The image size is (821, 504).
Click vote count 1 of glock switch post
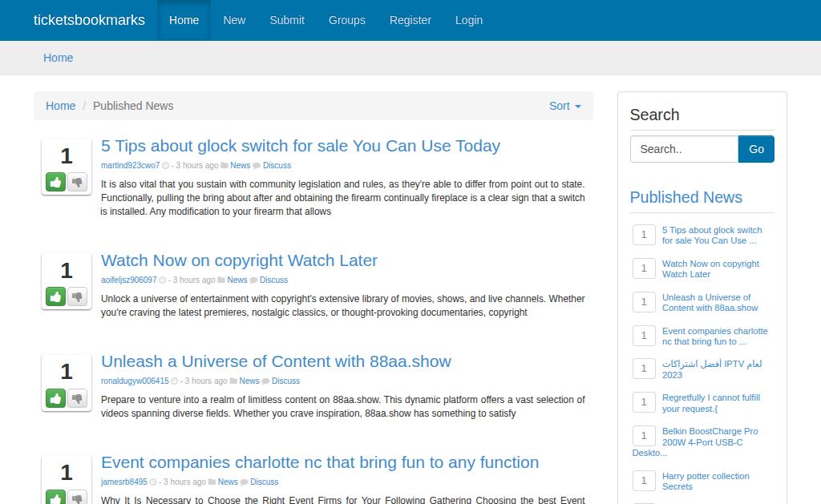click(x=67, y=156)
